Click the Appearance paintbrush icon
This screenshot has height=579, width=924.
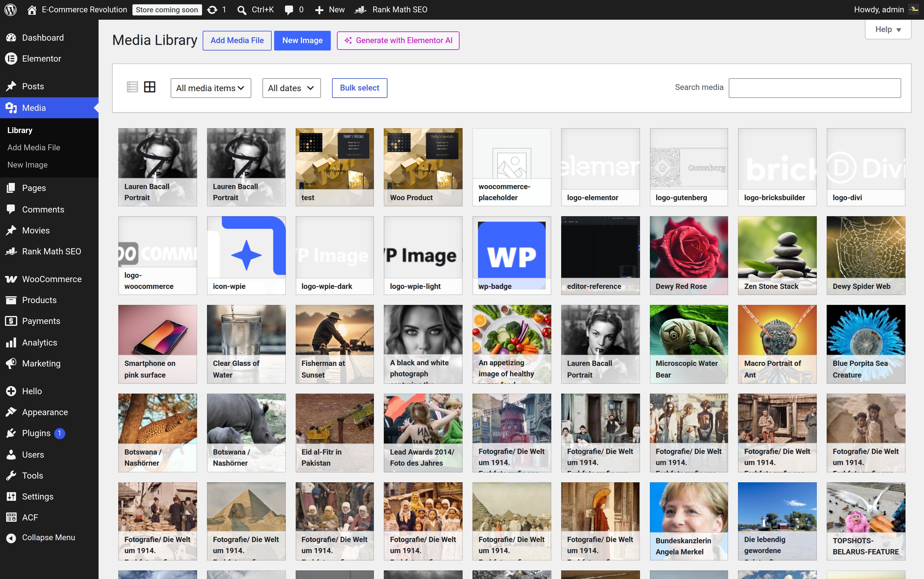(x=11, y=412)
